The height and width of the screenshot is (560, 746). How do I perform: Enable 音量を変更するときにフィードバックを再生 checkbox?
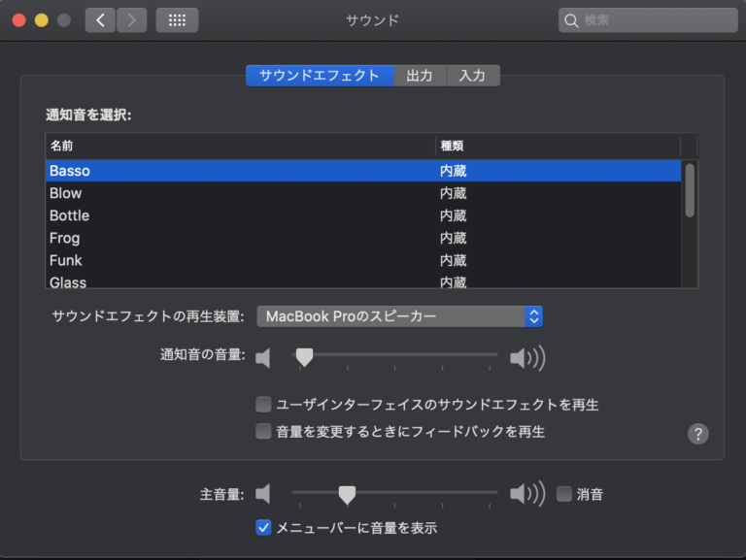tap(263, 432)
